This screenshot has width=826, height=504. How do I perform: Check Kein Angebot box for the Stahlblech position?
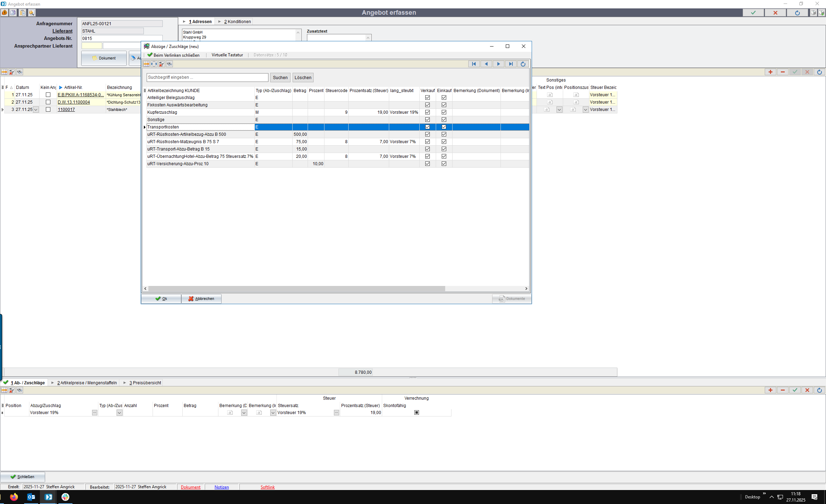coord(48,110)
